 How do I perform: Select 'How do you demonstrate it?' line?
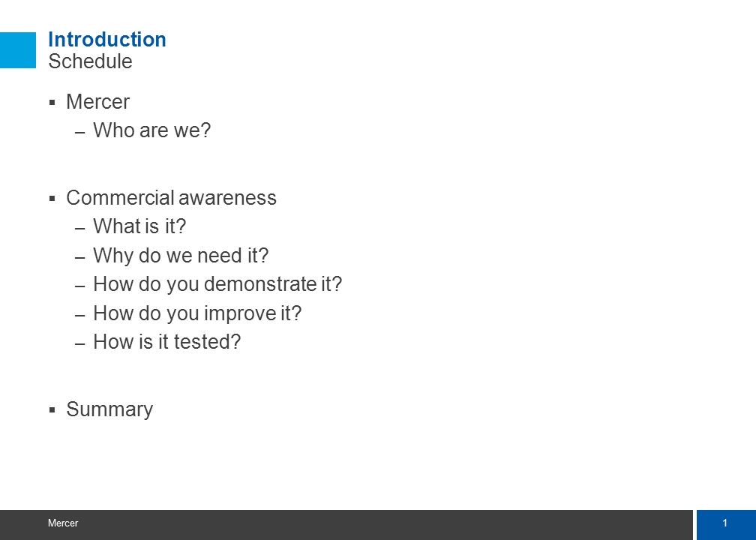[217, 284]
